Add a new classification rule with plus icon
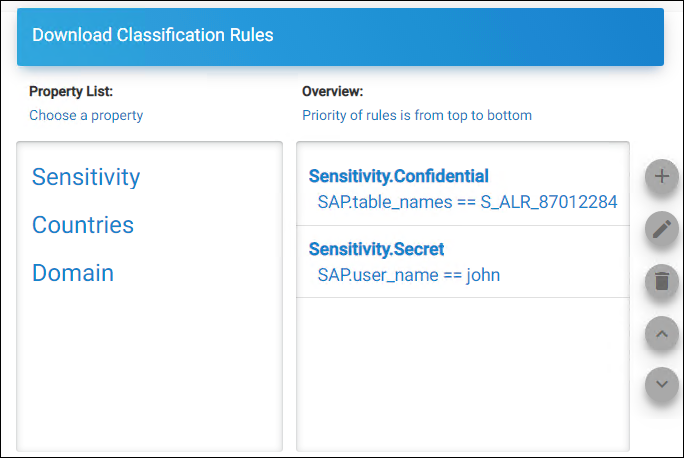 [662, 176]
